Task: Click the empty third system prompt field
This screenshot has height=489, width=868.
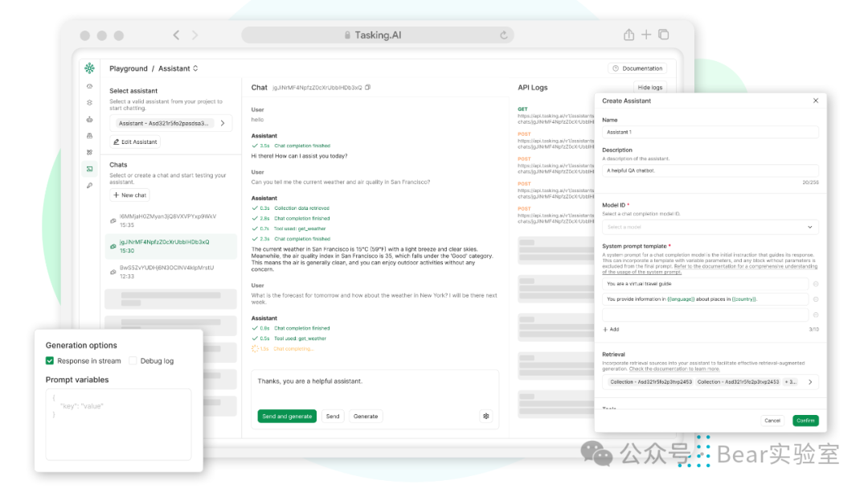Action: click(x=706, y=314)
